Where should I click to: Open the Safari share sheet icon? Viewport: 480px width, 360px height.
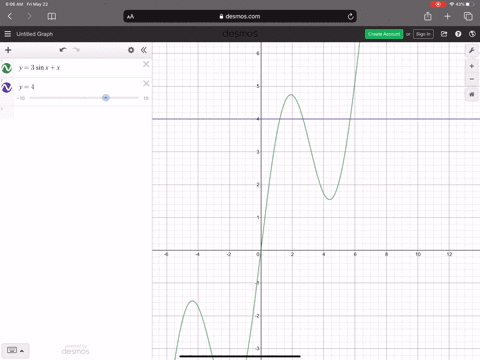pos(428,16)
